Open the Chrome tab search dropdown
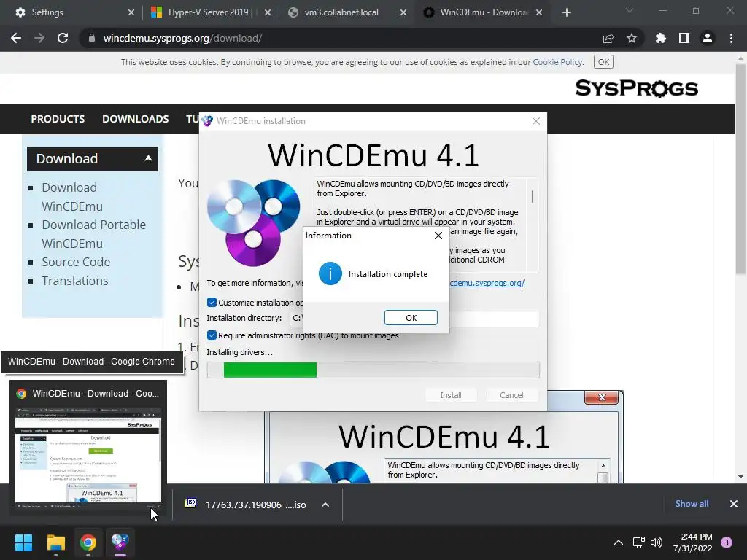This screenshot has height=560, width=747. (630, 10)
